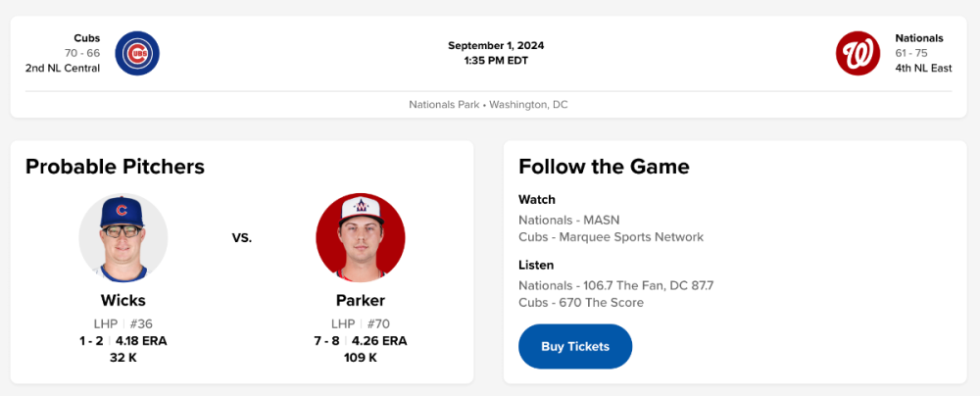This screenshot has height=396, width=980.
Task: Click the Nationals team logo
Action: 857,53
